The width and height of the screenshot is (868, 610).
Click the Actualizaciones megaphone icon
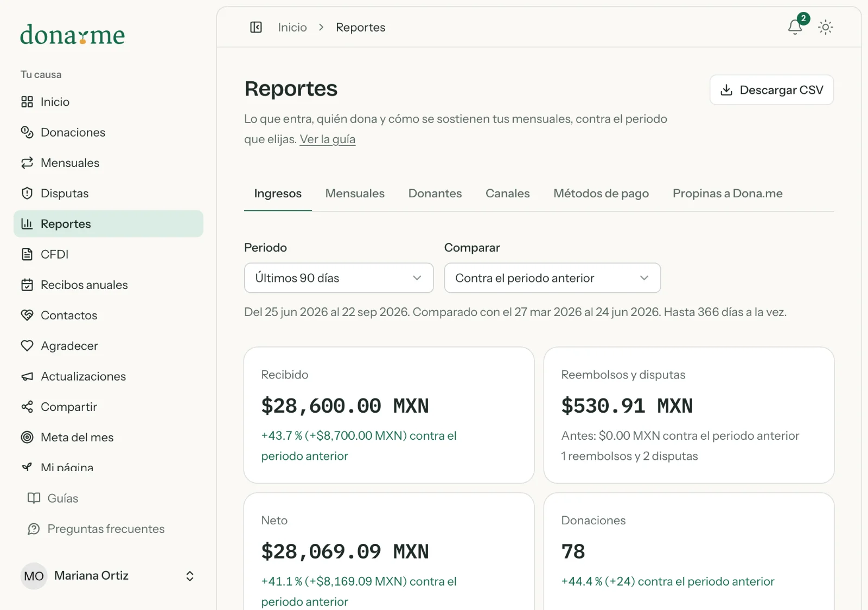pos(27,376)
